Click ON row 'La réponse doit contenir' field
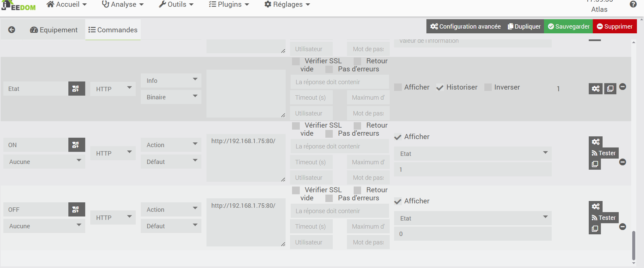 tap(340, 146)
